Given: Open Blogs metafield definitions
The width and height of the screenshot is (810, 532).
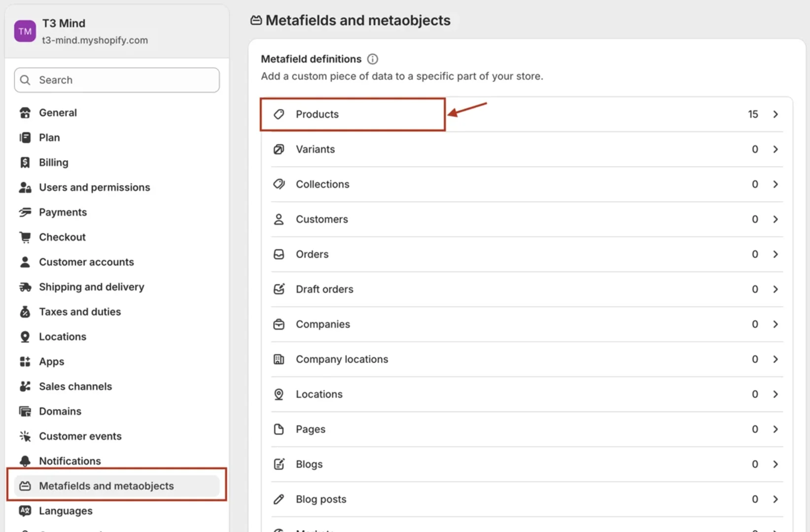Looking at the screenshot, I should coord(527,465).
